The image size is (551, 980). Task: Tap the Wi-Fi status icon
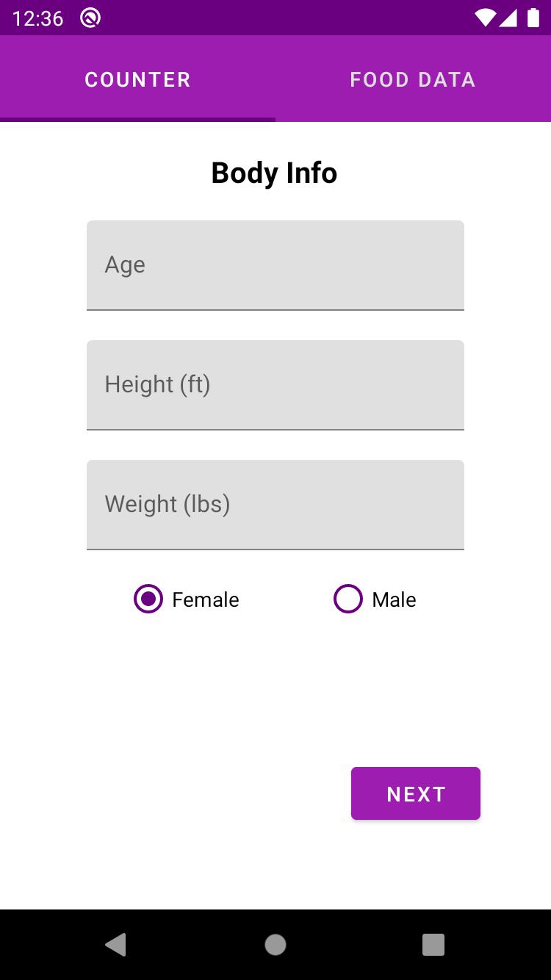(x=485, y=18)
